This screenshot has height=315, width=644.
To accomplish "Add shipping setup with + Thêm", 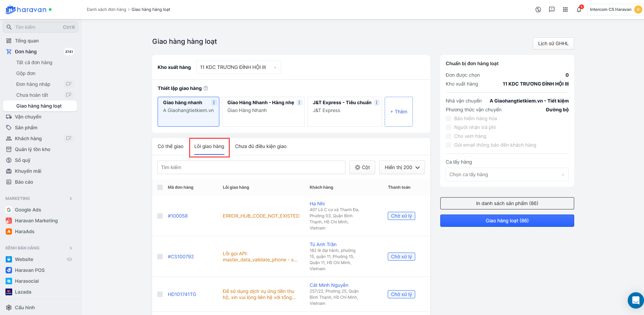I will (x=399, y=112).
